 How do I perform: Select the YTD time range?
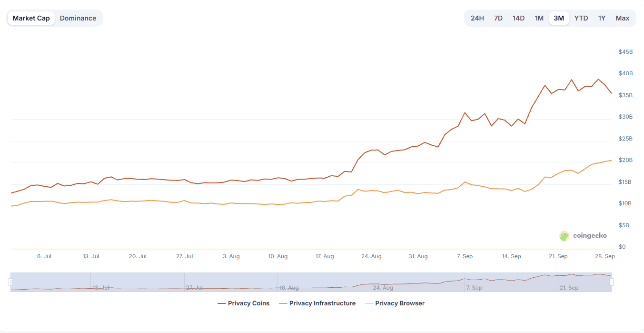pos(581,18)
